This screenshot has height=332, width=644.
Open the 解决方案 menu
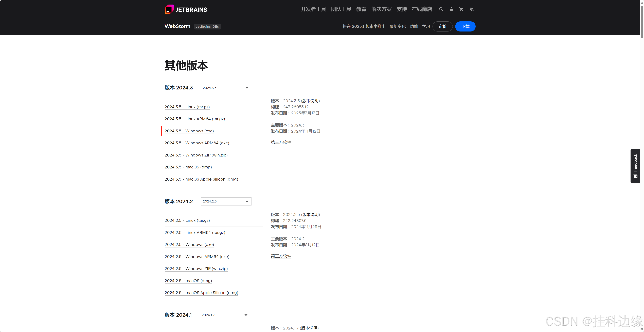point(382,9)
